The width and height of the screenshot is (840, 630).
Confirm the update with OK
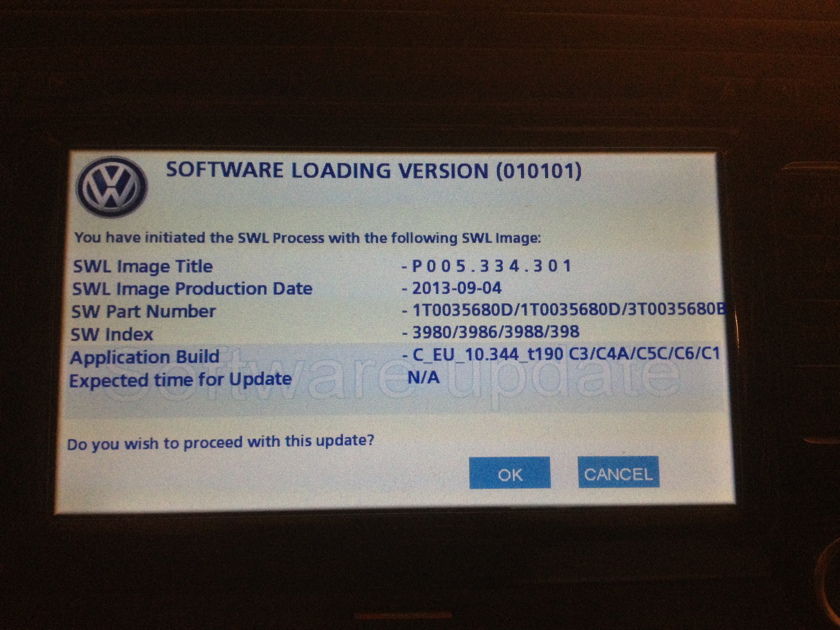coord(510,473)
